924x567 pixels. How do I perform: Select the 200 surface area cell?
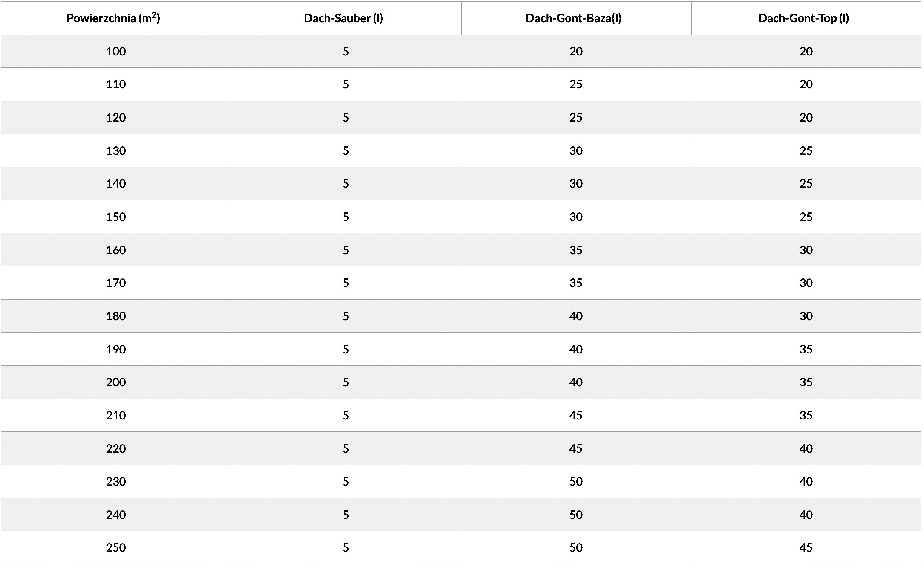(x=116, y=382)
